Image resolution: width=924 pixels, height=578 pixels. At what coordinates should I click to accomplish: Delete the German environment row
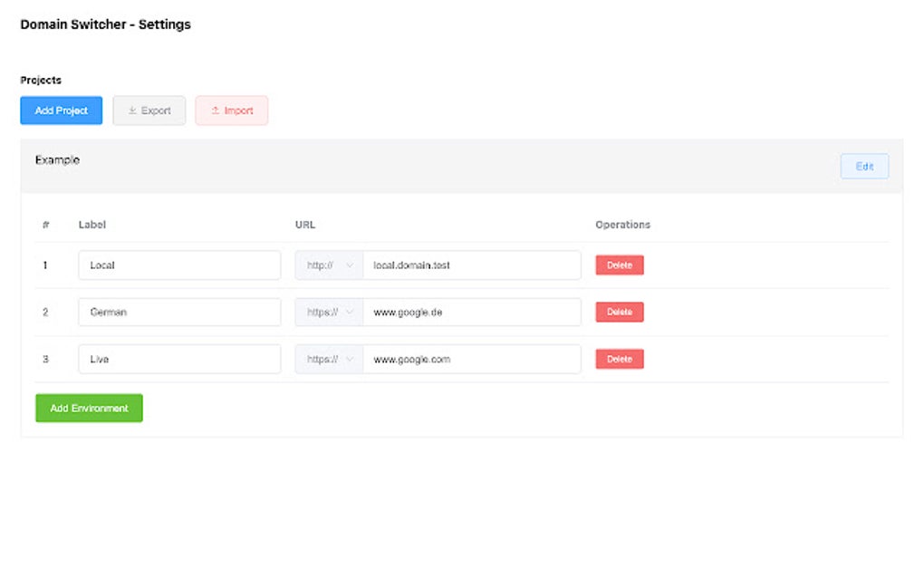[x=619, y=312]
